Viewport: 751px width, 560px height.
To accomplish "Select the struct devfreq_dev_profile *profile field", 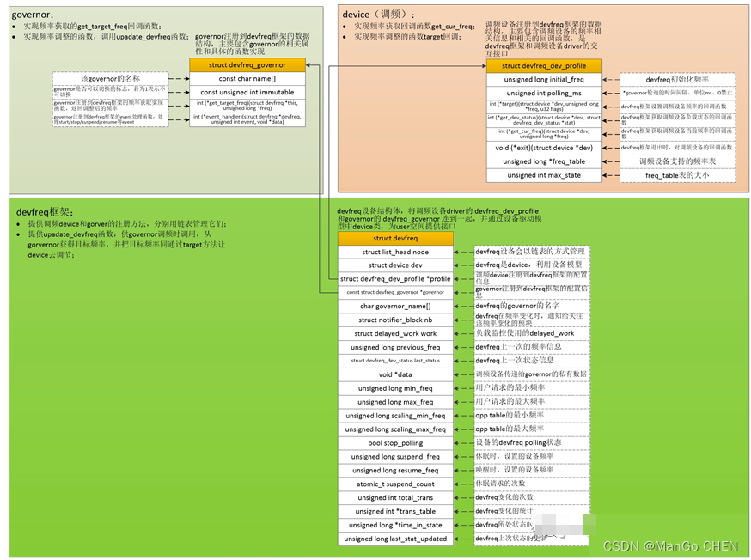I will click(395, 278).
